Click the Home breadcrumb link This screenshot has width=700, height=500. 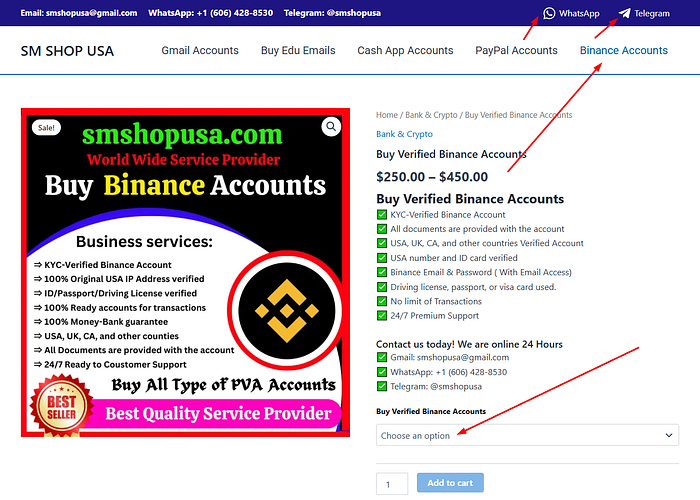(387, 115)
